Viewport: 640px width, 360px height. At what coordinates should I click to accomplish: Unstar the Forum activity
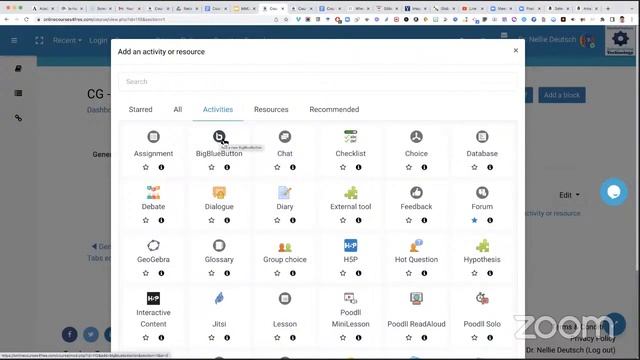point(474,220)
